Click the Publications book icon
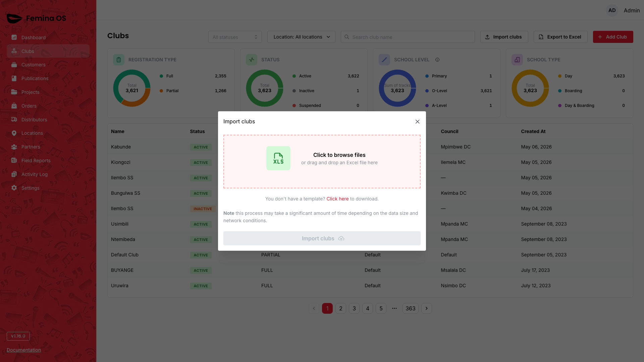The height and width of the screenshot is (362, 644). point(14,78)
